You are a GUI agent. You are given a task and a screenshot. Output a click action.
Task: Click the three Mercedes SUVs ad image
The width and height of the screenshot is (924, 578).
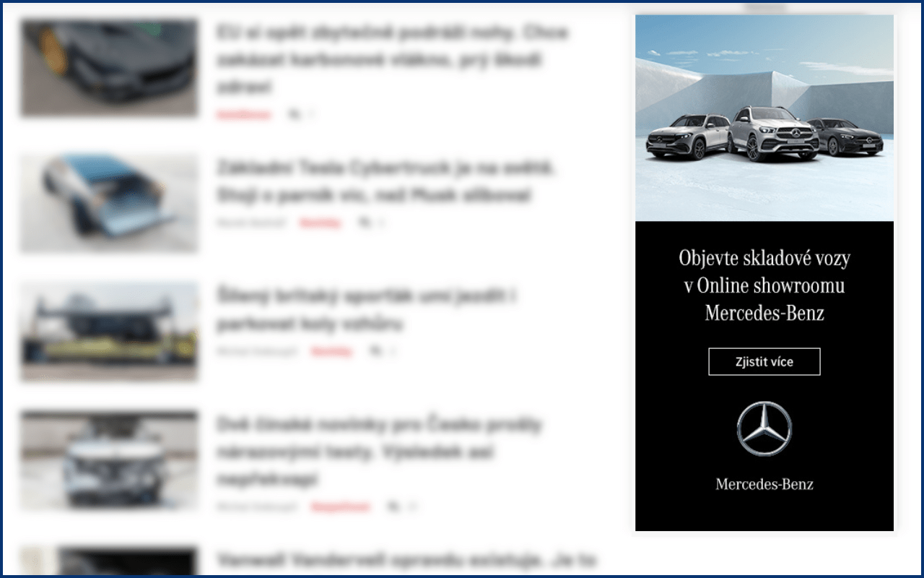[764, 118]
